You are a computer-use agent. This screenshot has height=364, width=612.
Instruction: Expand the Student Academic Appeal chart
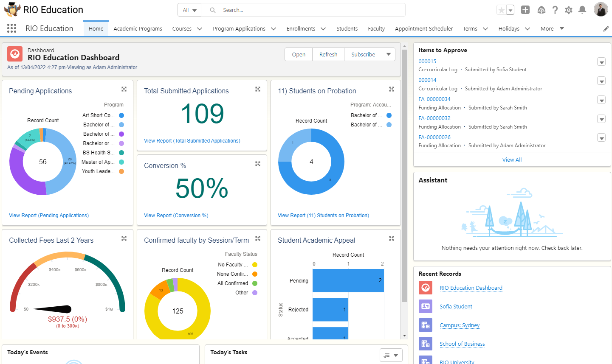coord(392,238)
